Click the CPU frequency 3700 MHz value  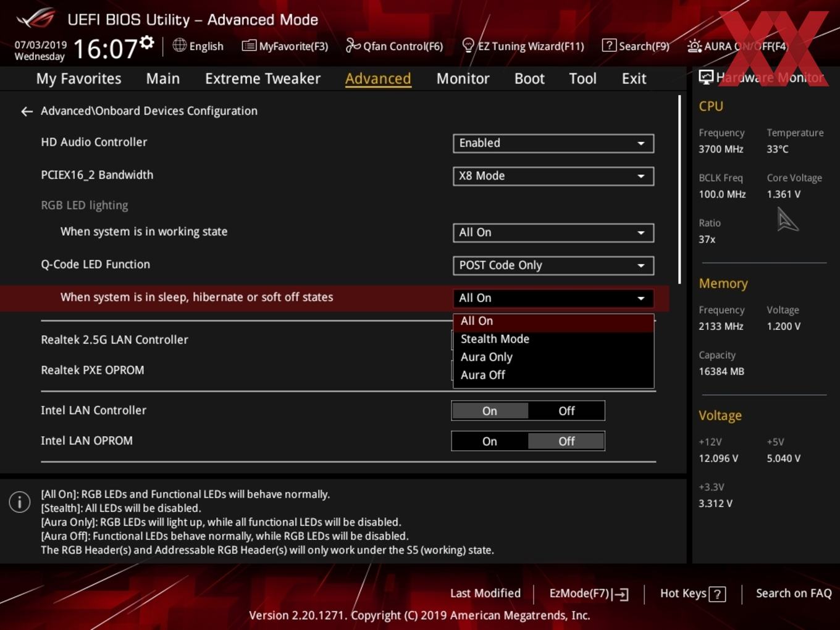pos(721,149)
